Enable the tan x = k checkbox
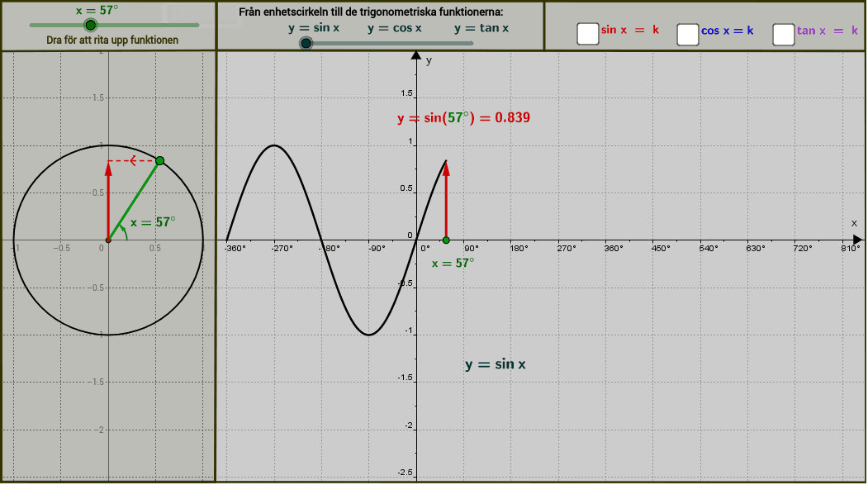Image resolution: width=868 pixels, height=485 pixels. tap(783, 35)
